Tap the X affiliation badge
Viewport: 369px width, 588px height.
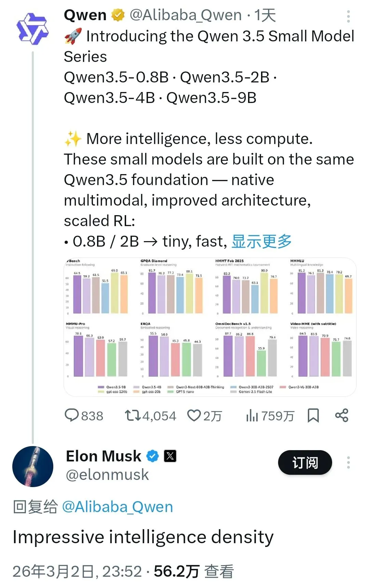pyautogui.click(x=170, y=456)
